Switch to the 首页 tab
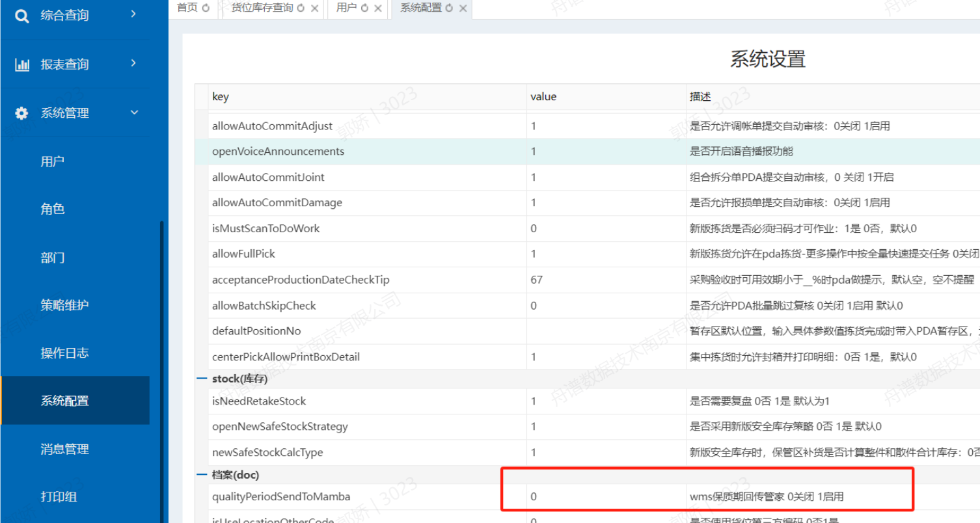This screenshot has height=523, width=980. pyautogui.click(x=187, y=8)
